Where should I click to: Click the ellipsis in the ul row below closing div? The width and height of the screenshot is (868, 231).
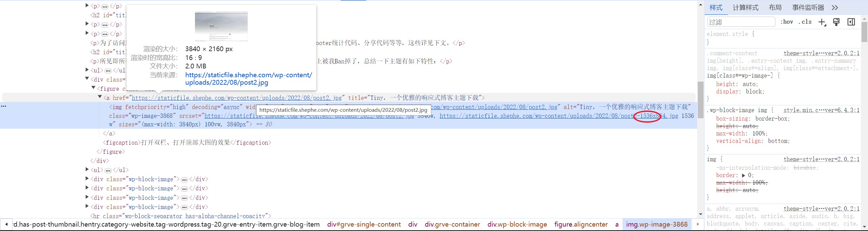108,170
